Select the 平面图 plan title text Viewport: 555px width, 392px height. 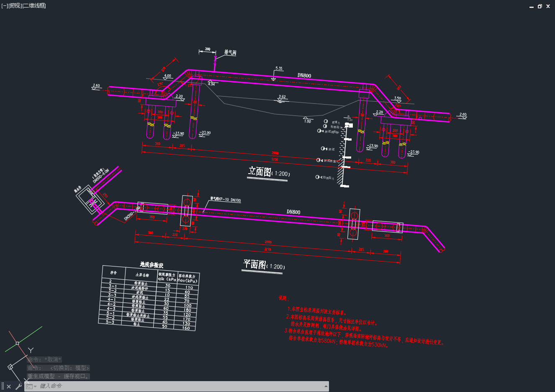[x=255, y=264]
